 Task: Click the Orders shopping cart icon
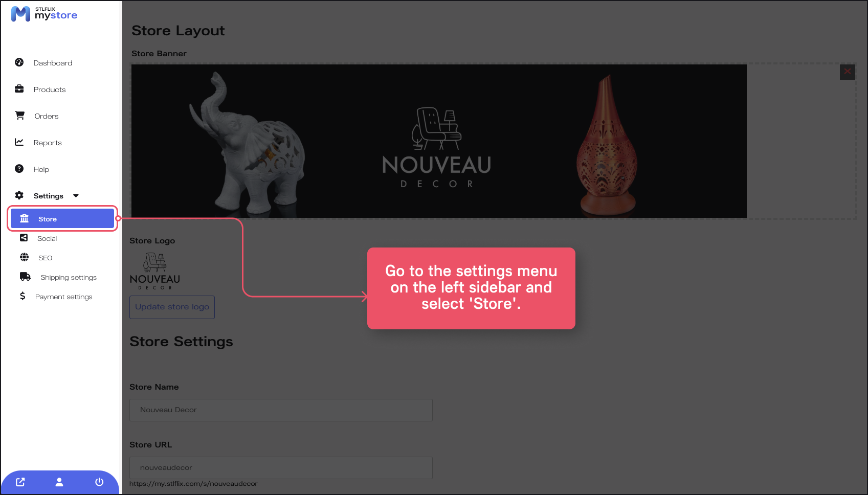tap(20, 116)
